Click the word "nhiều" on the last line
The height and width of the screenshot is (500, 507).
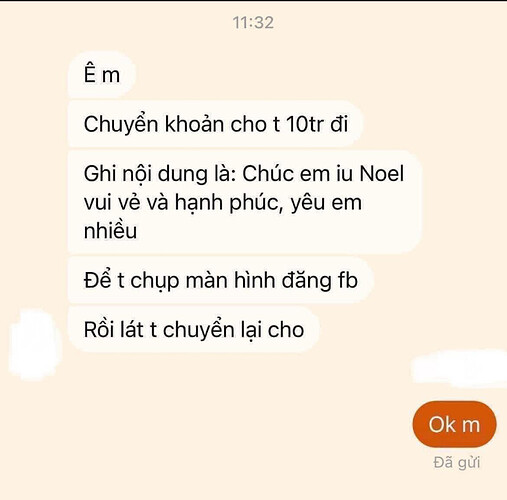(110, 230)
